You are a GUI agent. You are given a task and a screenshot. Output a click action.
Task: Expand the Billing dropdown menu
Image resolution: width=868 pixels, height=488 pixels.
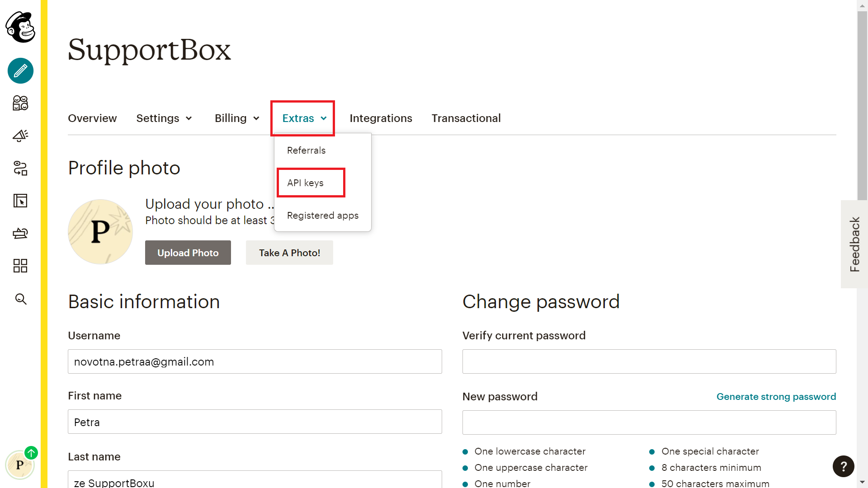[237, 118]
